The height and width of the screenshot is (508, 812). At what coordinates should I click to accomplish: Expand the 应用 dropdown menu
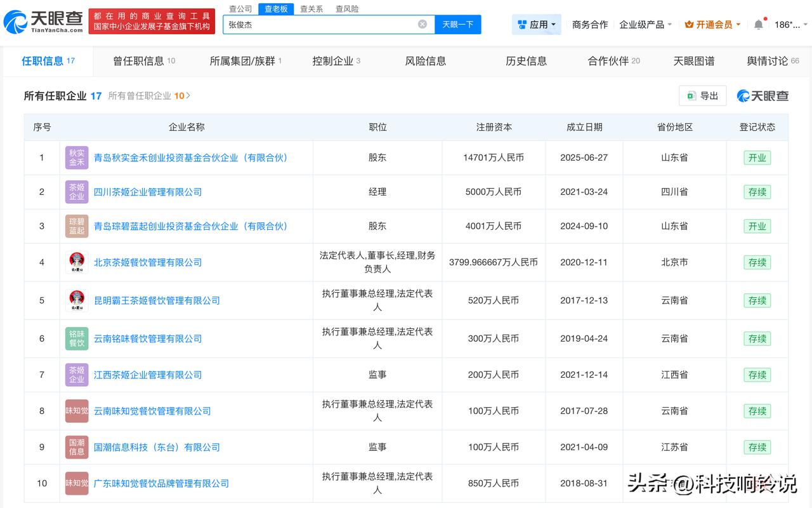click(537, 25)
